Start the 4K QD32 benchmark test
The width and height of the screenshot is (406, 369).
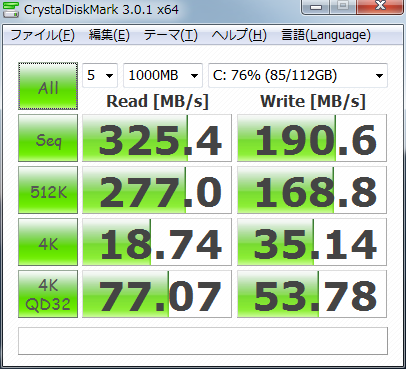pyautogui.click(x=48, y=294)
